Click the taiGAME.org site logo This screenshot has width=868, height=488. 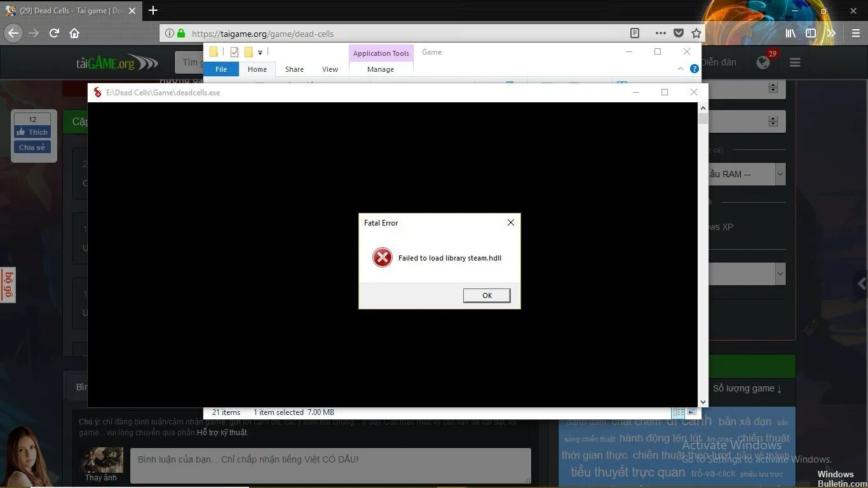116,62
